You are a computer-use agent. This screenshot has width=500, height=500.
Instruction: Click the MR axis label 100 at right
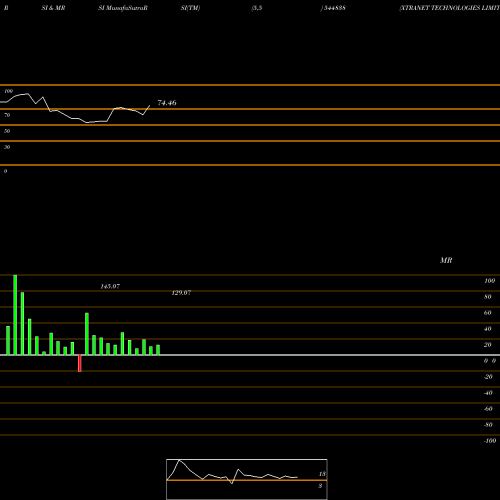tap(489, 281)
